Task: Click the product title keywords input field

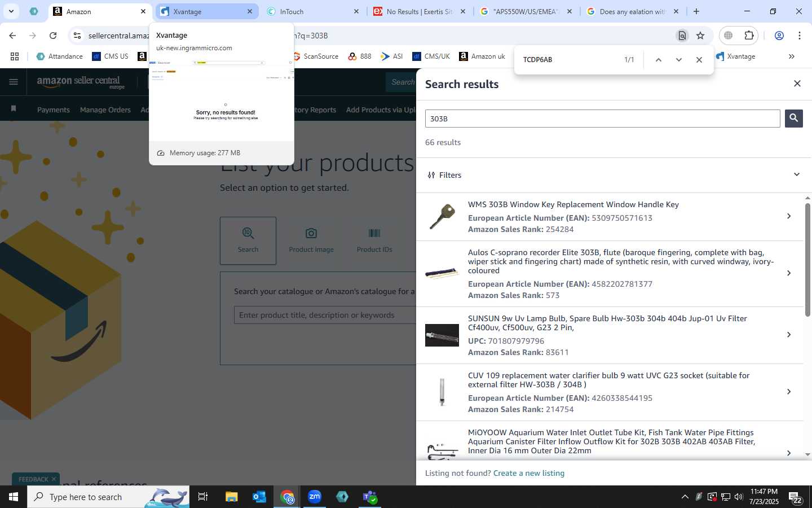Action: [325, 315]
